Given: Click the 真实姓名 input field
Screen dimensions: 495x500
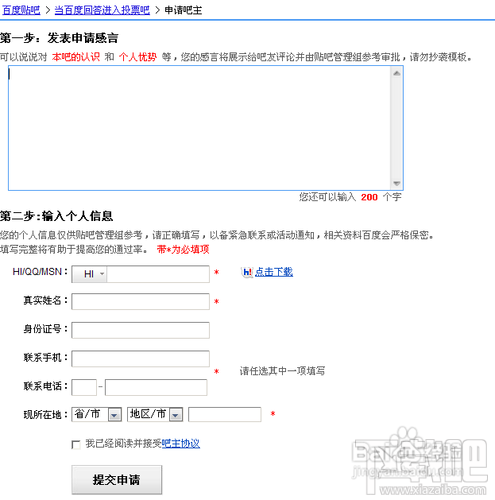Looking at the screenshot, I should [140, 301].
